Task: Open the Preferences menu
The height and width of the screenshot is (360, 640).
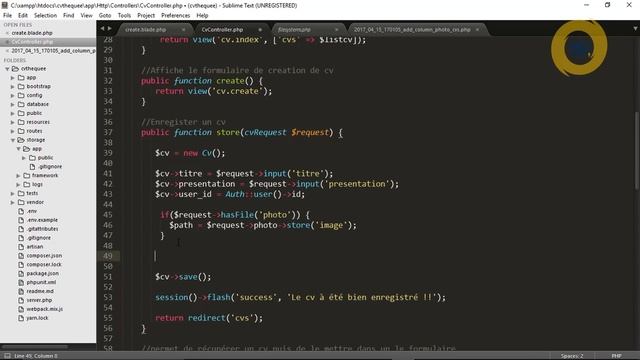Action: (x=176, y=16)
